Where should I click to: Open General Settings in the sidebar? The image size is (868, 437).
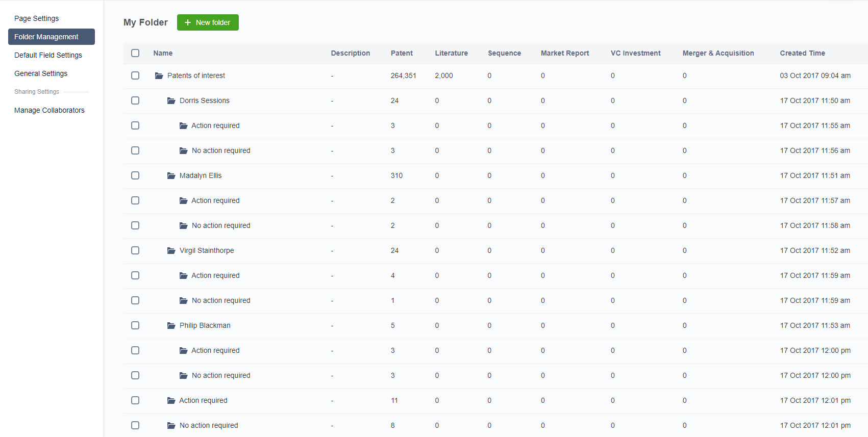(41, 73)
